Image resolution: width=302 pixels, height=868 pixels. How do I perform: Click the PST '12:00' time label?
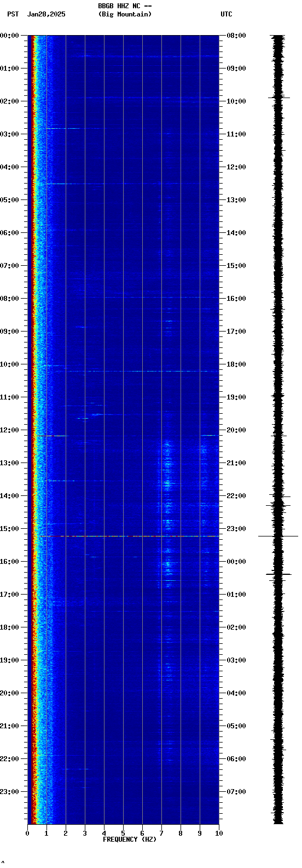pos(9,430)
